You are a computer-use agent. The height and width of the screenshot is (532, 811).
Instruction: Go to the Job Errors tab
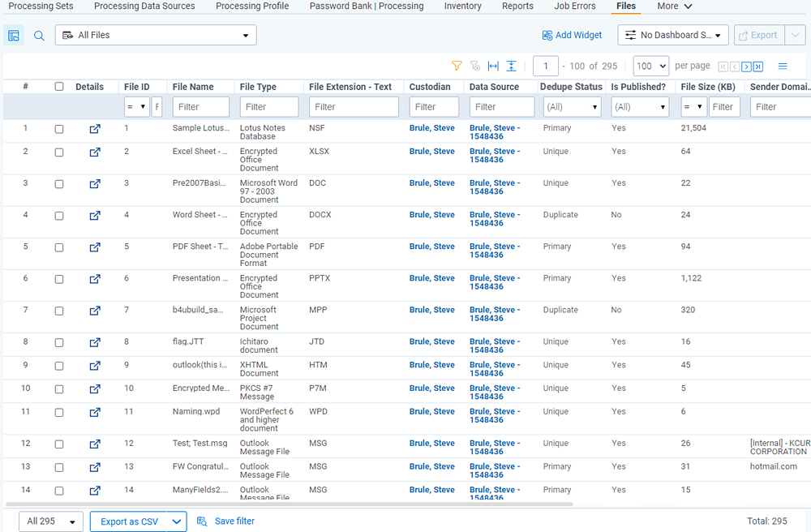[575, 6]
